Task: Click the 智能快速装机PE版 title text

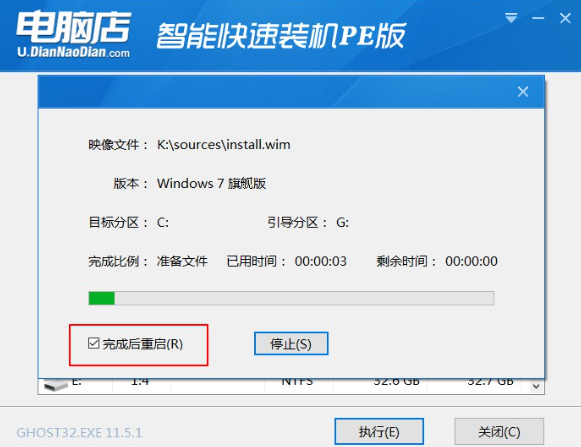Action: pyautogui.click(x=281, y=36)
